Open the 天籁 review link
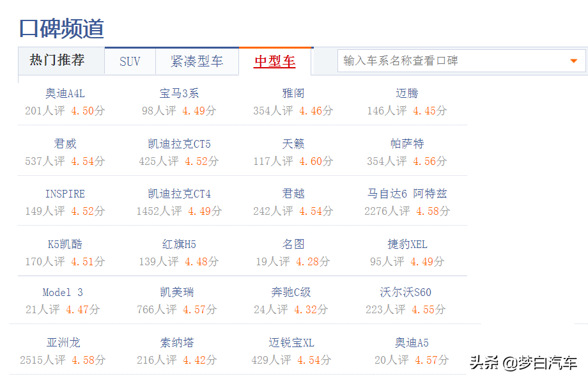Viewport: 588px width, 381px height. click(x=293, y=144)
